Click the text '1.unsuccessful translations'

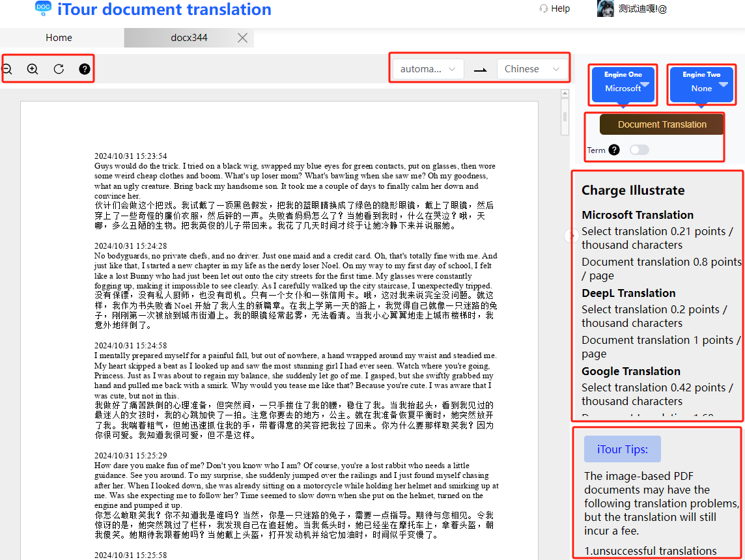(x=651, y=551)
